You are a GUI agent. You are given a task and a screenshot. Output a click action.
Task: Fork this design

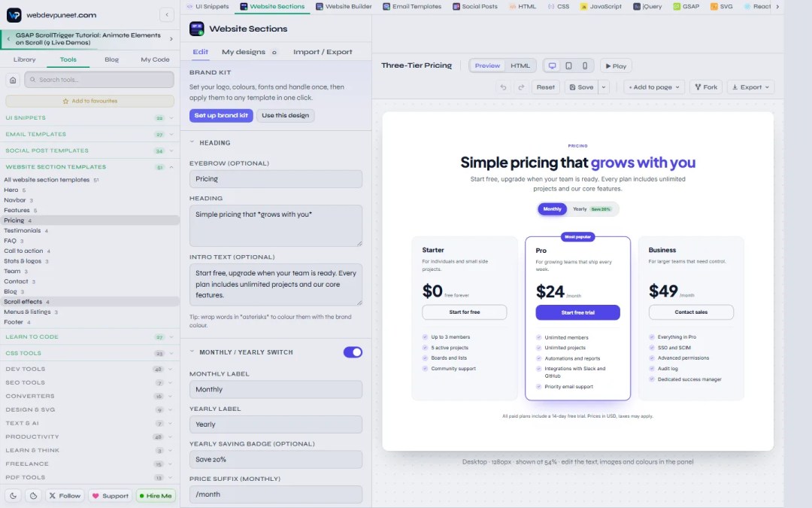tap(706, 87)
